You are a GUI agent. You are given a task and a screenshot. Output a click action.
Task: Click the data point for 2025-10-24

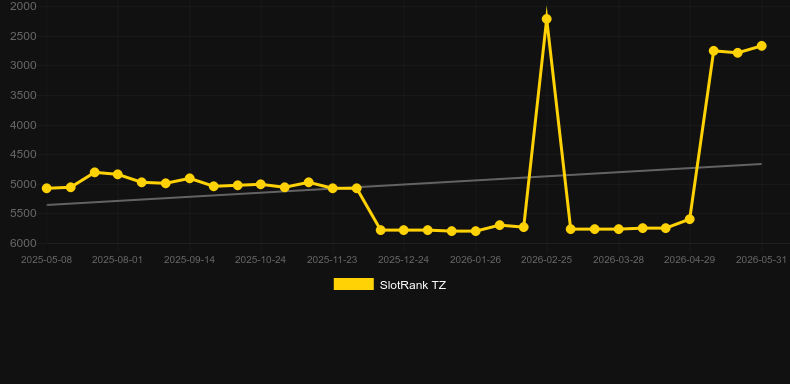(x=261, y=184)
